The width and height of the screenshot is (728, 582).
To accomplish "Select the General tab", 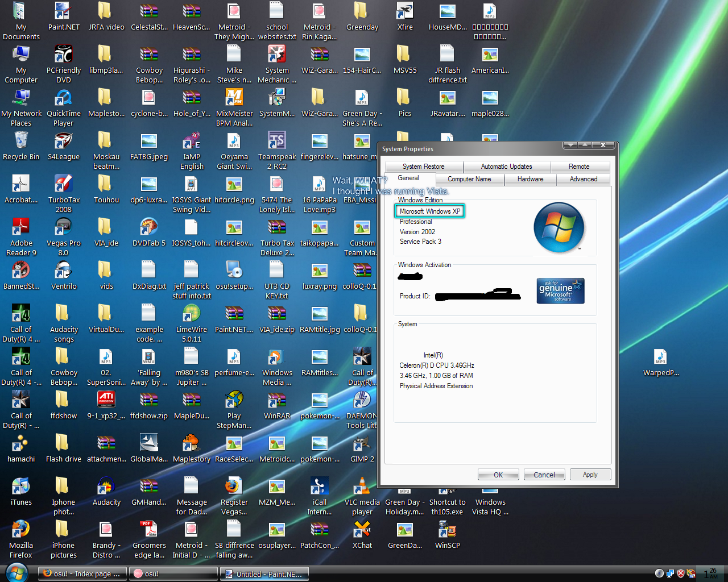I will [408, 178].
